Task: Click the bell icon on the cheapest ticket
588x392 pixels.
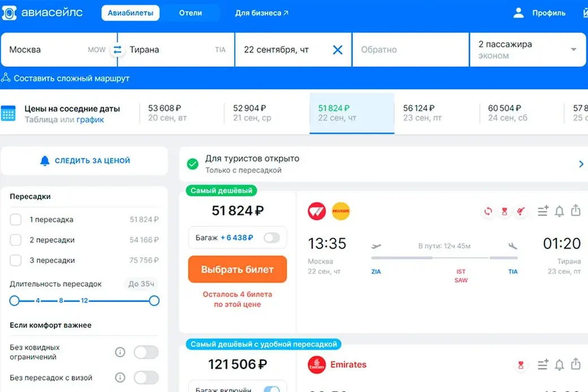Action: coord(559,211)
